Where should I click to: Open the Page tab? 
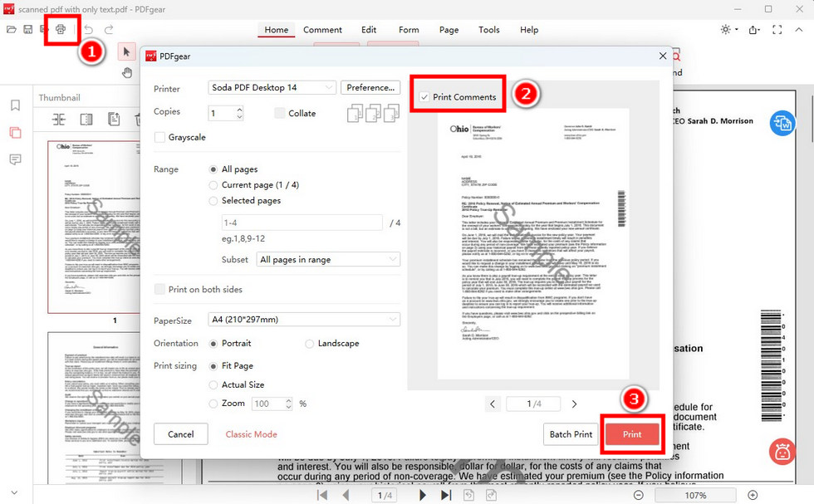pos(449,30)
